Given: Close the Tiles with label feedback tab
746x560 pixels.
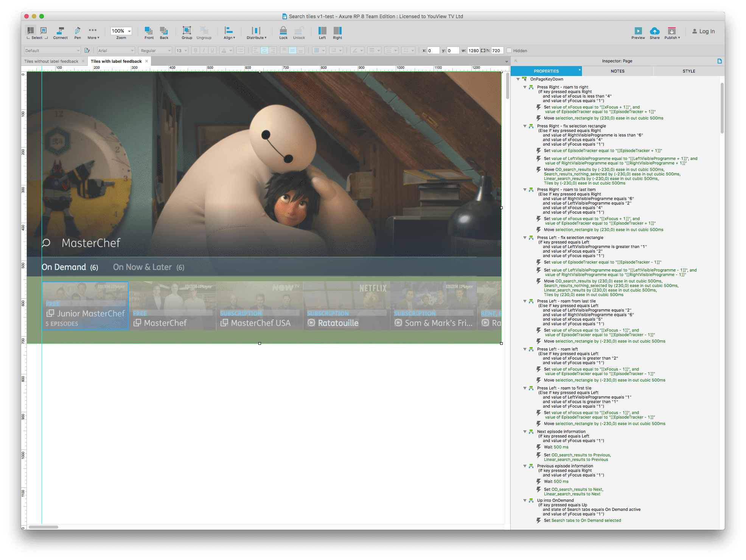Looking at the screenshot, I should point(147,61).
